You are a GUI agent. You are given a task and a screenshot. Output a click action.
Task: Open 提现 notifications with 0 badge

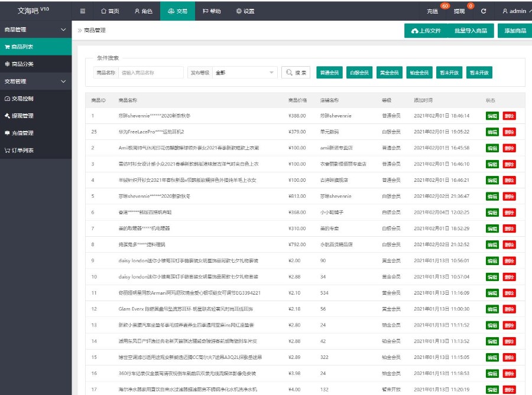point(459,11)
